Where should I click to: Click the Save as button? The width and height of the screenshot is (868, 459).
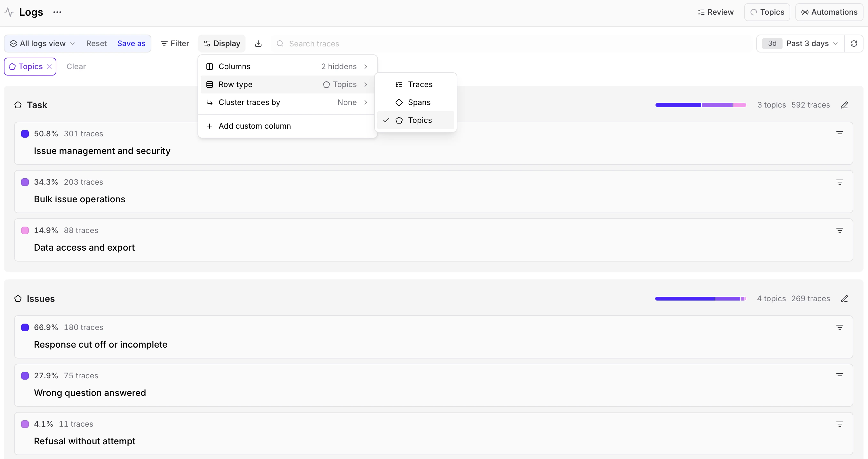click(x=131, y=43)
